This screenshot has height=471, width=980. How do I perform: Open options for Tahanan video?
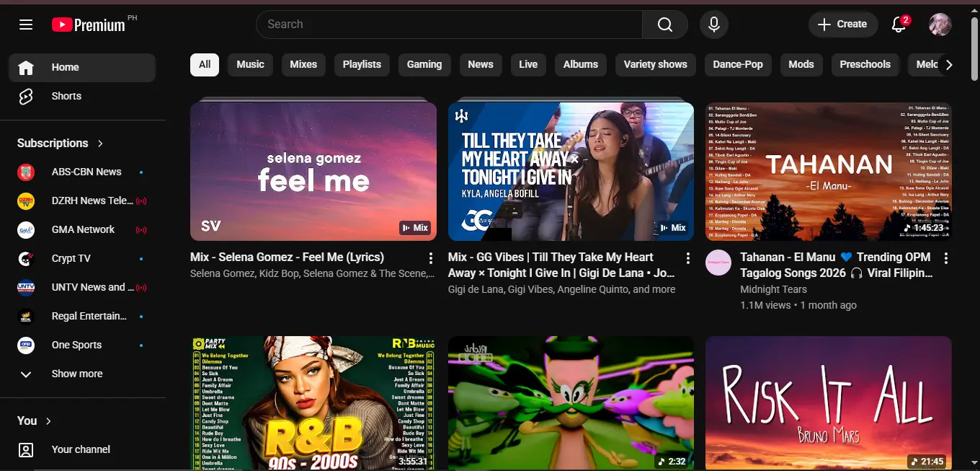click(x=946, y=258)
